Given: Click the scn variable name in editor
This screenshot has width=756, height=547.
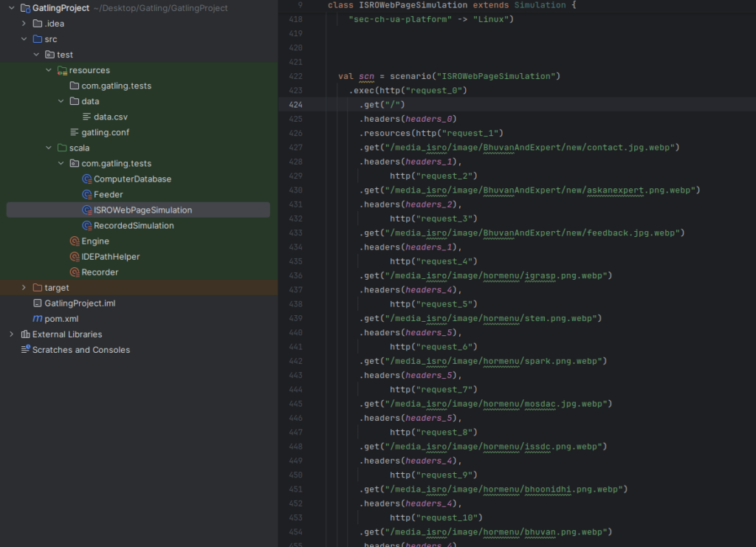Looking at the screenshot, I should pos(366,76).
